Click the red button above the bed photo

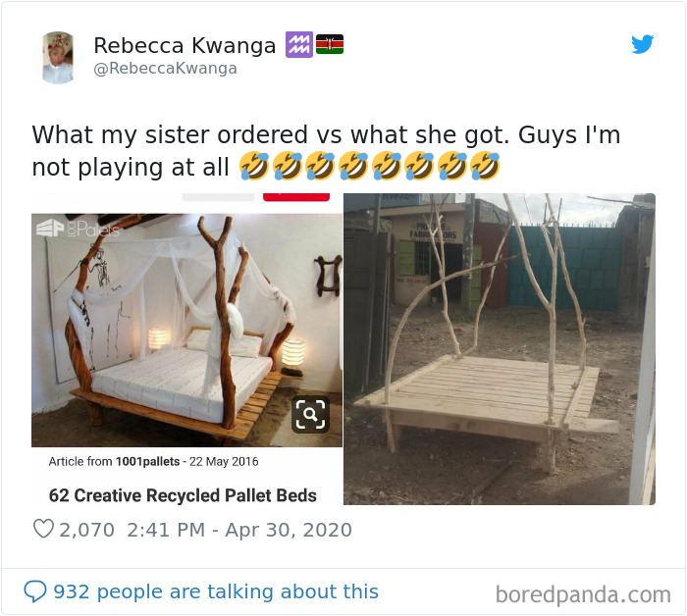[x=296, y=197]
